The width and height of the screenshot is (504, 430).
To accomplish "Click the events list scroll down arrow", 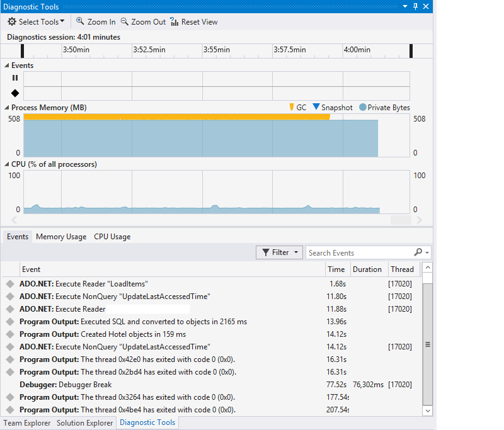I will click(x=427, y=410).
